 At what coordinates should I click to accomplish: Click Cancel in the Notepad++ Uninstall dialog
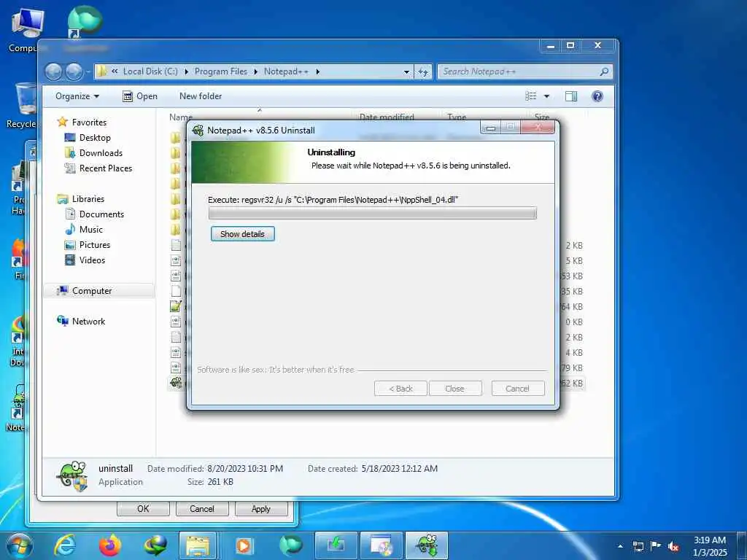(x=517, y=389)
